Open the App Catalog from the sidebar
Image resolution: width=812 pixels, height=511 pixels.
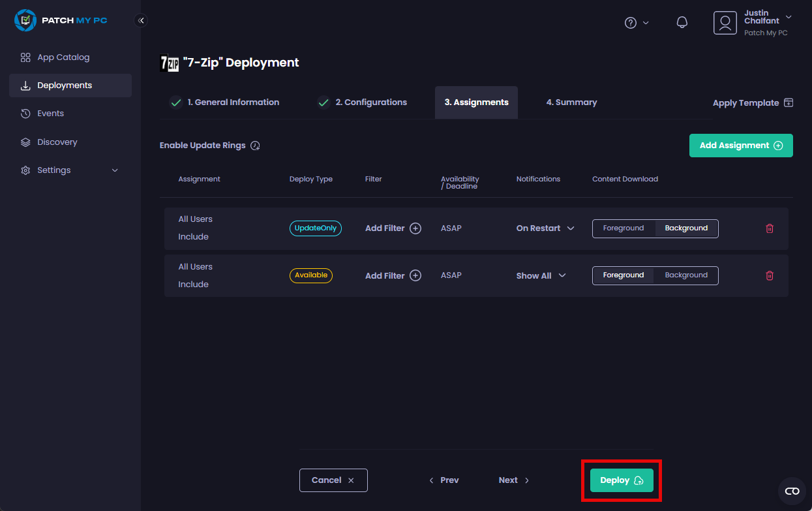click(63, 57)
